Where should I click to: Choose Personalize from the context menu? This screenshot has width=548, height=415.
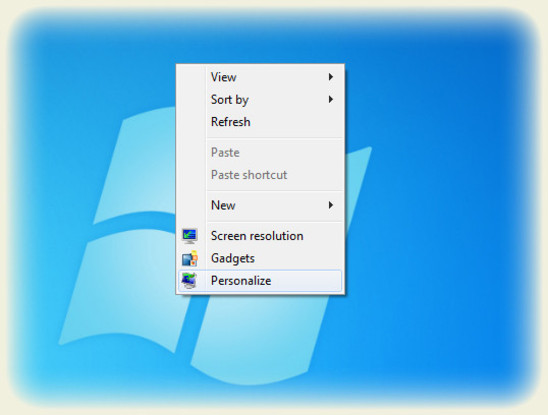coord(260,281)
